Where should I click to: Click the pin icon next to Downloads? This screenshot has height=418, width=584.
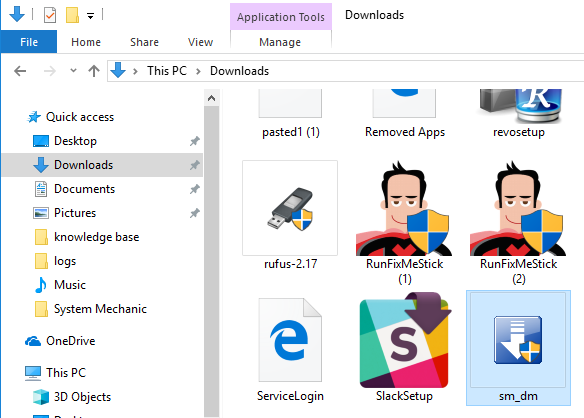194,165
